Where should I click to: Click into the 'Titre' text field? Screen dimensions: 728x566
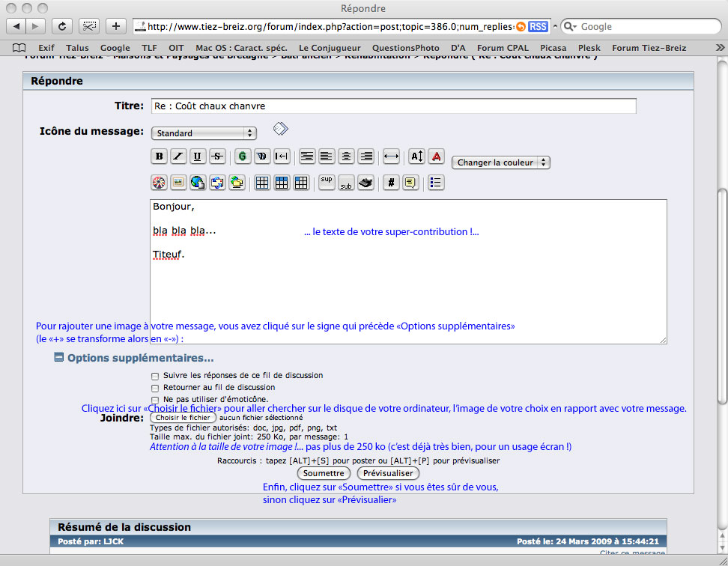(393, 106)
